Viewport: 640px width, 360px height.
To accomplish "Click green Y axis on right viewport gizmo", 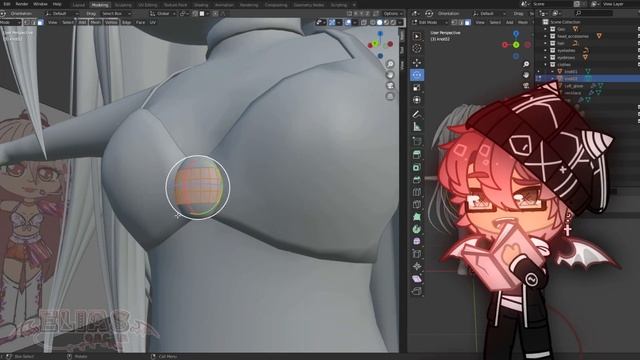I will [516, 44].
